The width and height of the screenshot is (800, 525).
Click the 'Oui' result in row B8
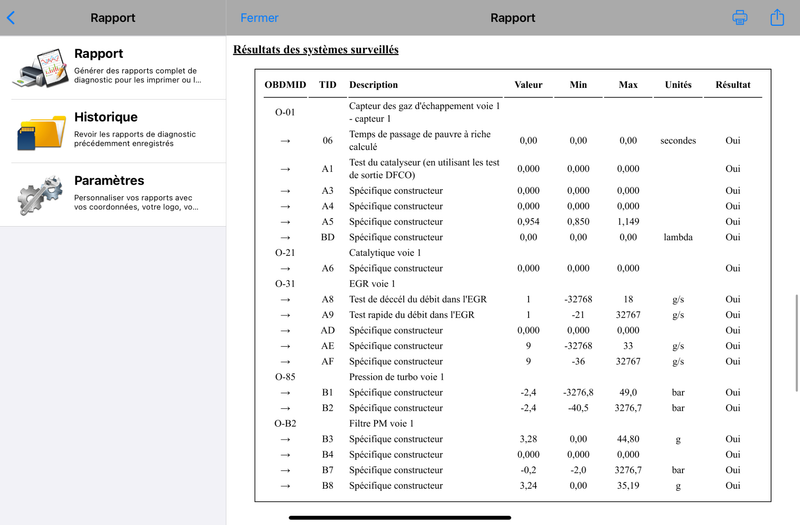pos(733,486)
